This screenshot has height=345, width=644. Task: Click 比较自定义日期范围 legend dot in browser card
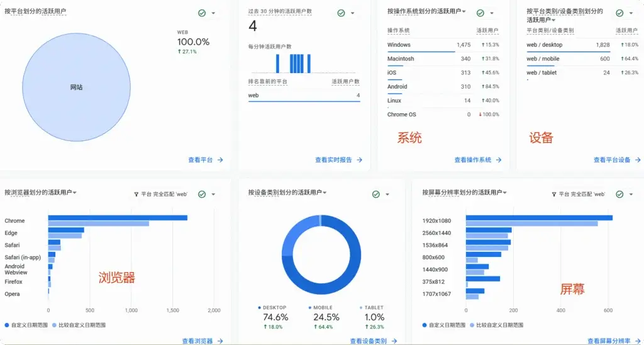click(54, 325)
